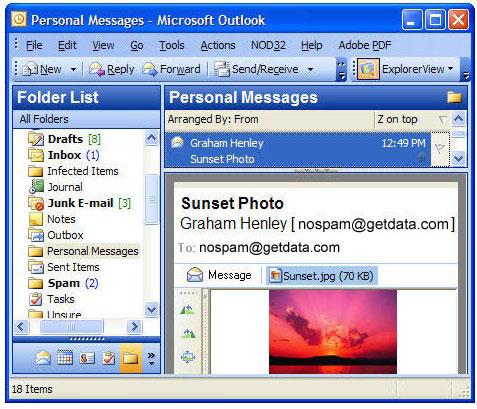Open Contacts view in navigation bar
477x409 pixels.
pos(87,358)
